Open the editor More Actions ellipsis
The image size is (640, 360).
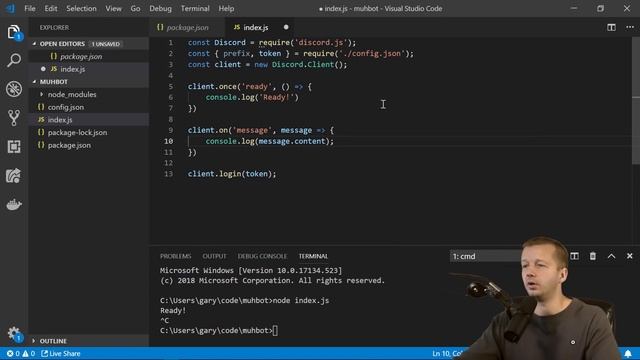[x=630, y=27]
